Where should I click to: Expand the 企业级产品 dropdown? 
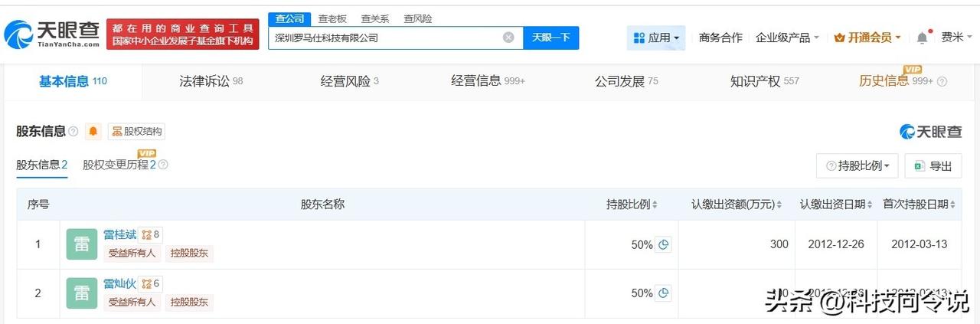click(x=787, y=38)
